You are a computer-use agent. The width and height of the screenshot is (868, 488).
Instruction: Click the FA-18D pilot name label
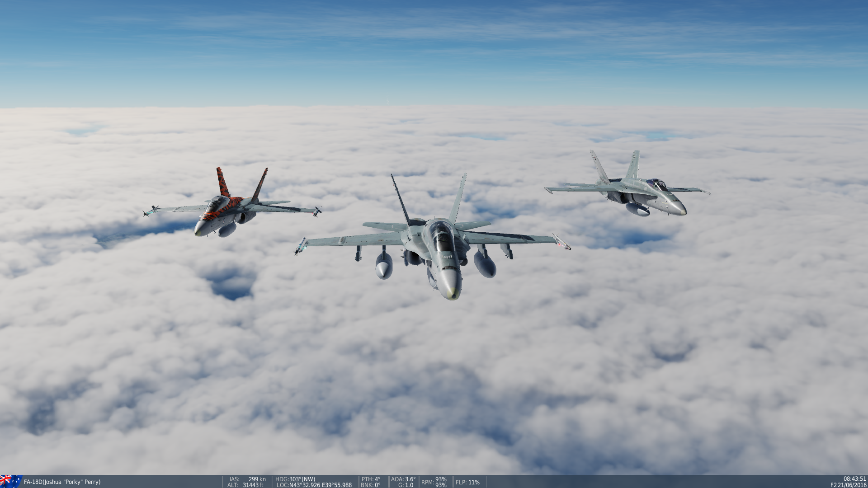coord(62,482)
